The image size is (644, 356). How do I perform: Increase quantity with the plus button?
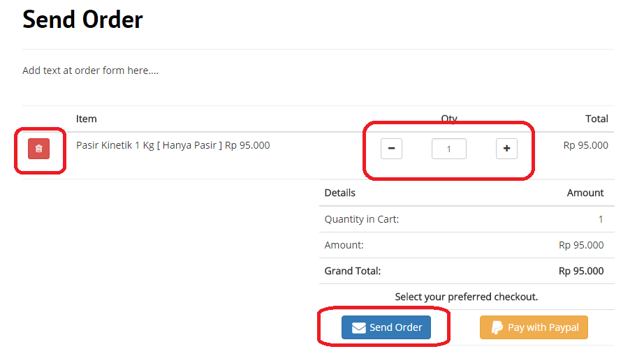[x=506, y=149]
